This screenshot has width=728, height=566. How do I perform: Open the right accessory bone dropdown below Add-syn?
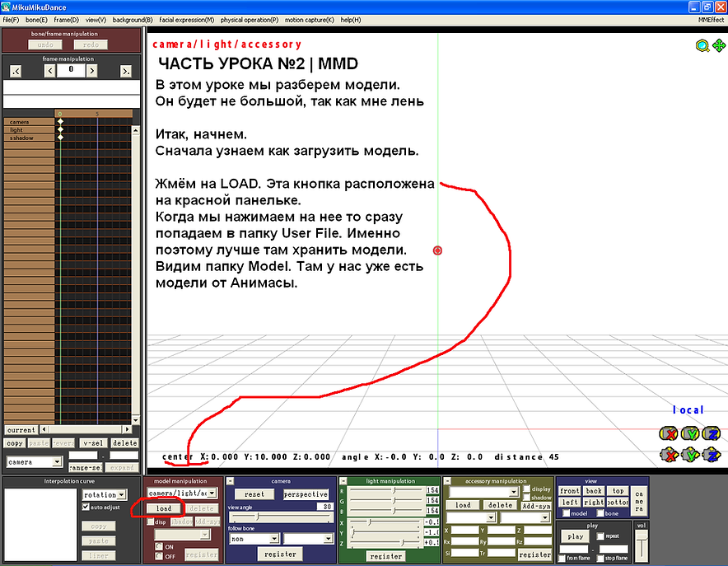[525, 517]
